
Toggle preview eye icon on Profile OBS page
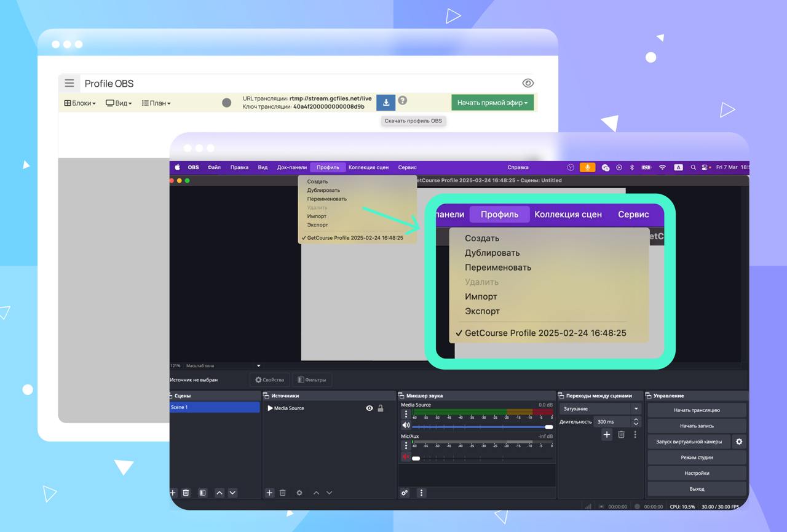coord(528,83)
